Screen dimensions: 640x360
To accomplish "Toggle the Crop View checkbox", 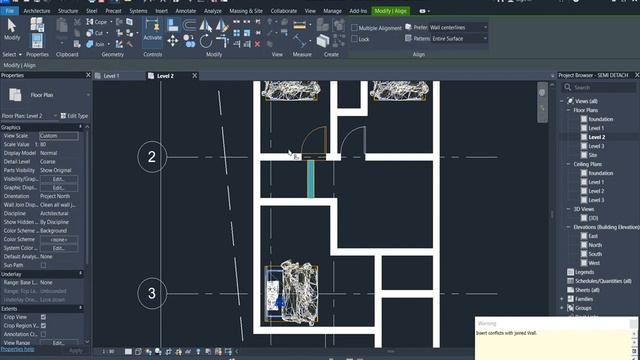I will 43,317.
